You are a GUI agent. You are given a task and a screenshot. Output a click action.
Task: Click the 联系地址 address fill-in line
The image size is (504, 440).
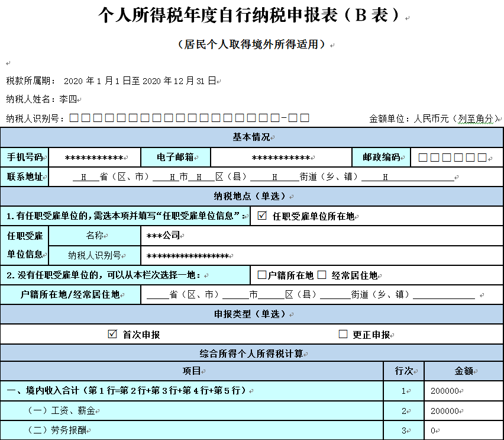tap(263, 177)
